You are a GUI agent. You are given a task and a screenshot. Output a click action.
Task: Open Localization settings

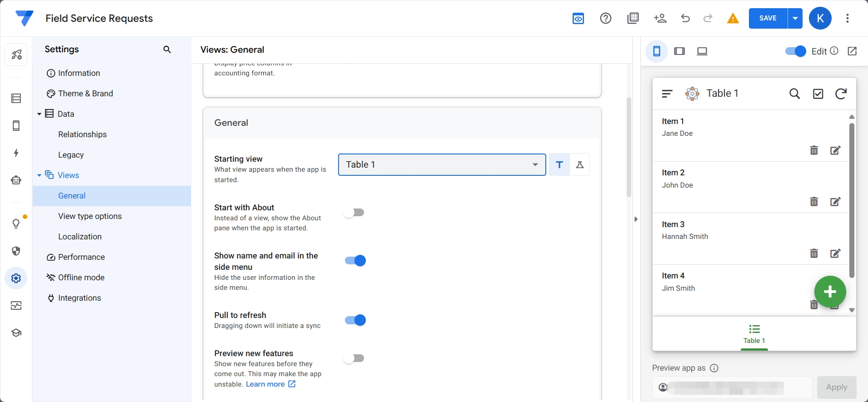click(x=112, y=237)
